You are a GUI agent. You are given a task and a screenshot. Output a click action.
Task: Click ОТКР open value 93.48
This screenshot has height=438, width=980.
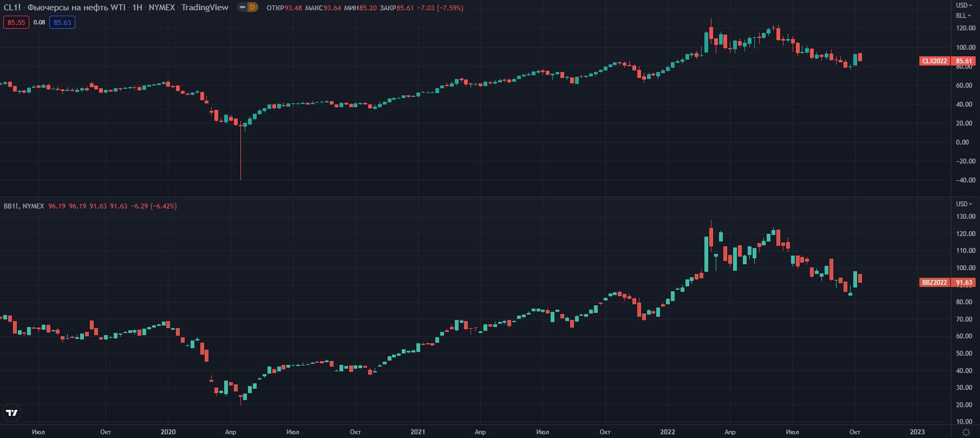[293, 8]
